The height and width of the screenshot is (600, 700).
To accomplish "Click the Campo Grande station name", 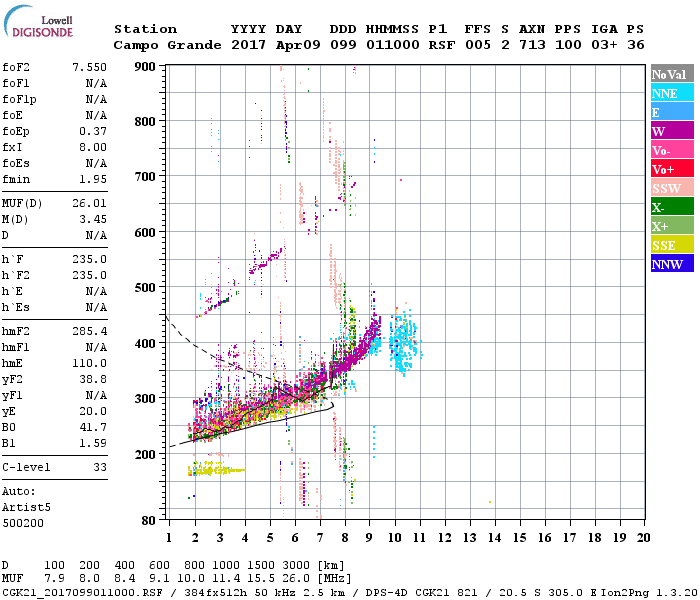I will click(x=160, y=45).
